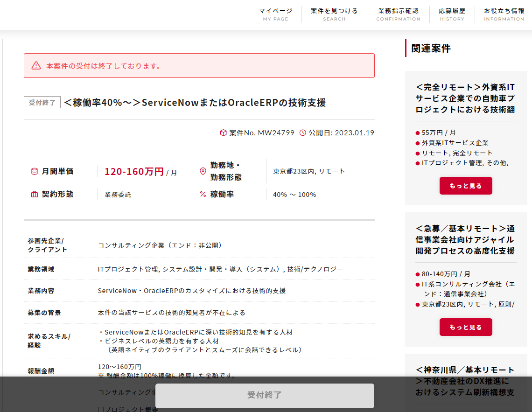This screenshot has width=532, height=412.
Task: Click もっと見る under 外資系IT案件
Action: click(466, 186)
